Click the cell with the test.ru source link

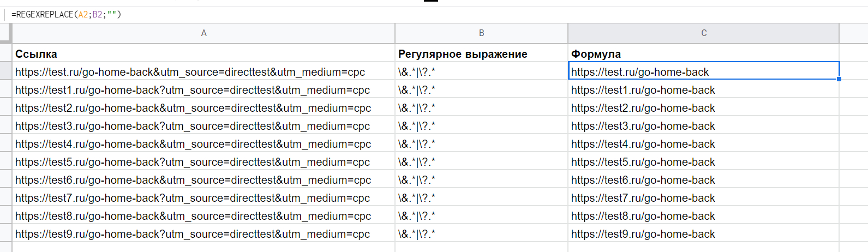(x=203, y=72)
